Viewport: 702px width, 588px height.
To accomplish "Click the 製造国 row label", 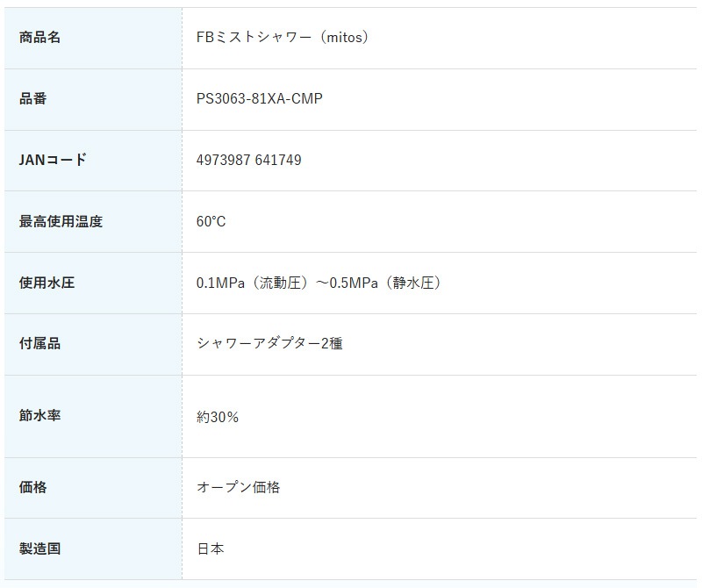I will coord(39,549).
